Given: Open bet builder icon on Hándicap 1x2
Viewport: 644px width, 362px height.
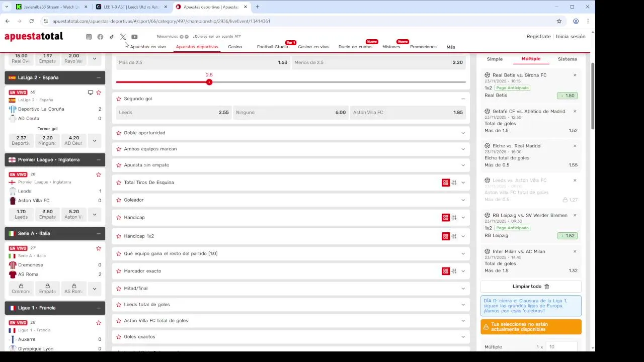Looking at the screenshot, I should (445, 236).
